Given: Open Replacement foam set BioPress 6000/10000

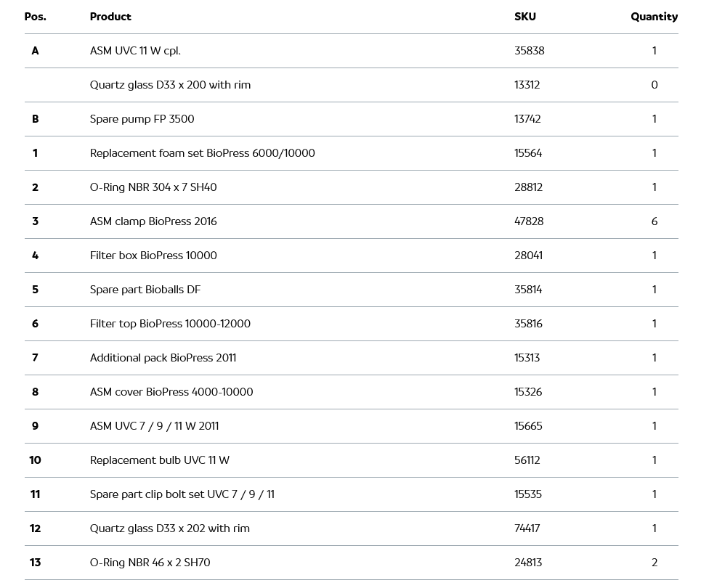Looking at the screenshot, I should (x=202, y=153).
